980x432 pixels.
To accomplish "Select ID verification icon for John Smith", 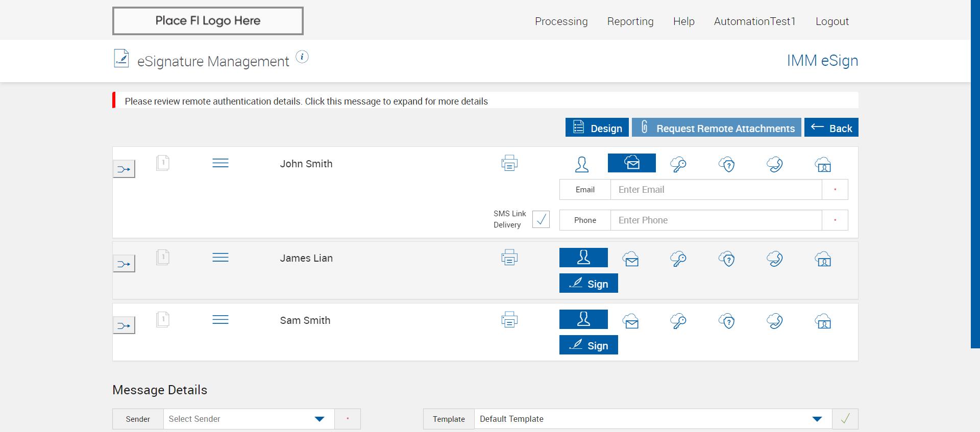I will [823, 164].
